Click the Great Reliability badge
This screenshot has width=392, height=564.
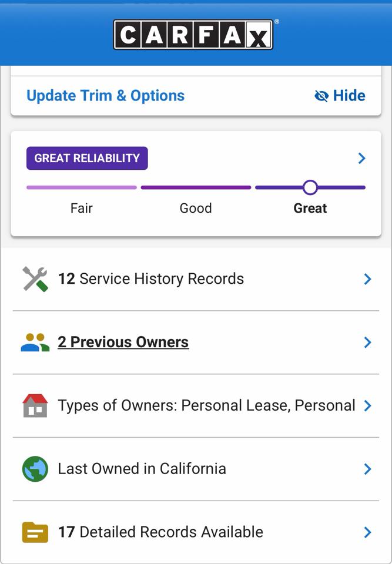click(x=87, y=158)
